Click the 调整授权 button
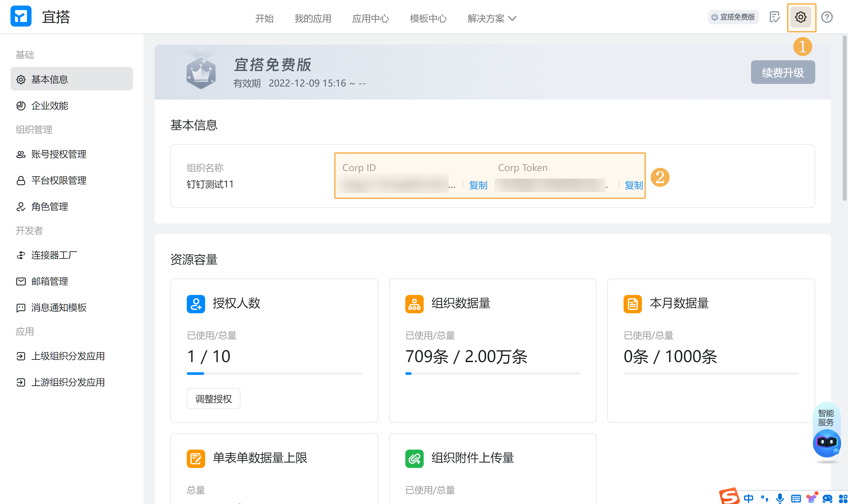 pyautogui.click(x=213, y=398)
